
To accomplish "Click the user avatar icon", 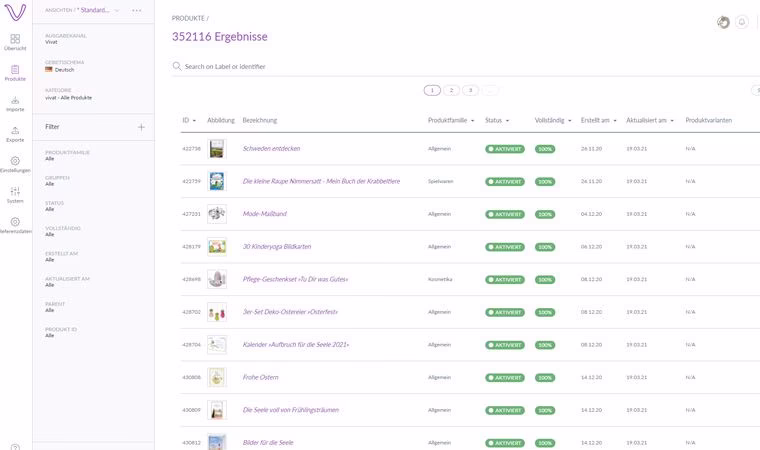I will (723, 22).
